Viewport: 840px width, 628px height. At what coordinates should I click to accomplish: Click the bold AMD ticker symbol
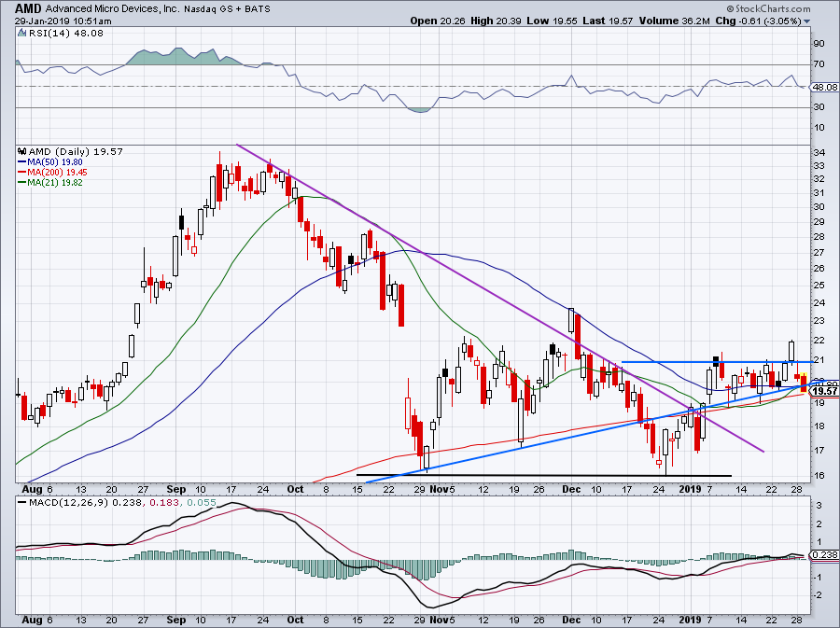[x=28, y=8]
